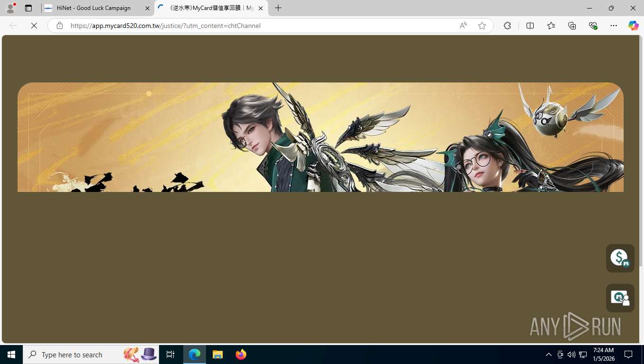Click the game character banner image
Image resolution: width=644 pixels, height=364 pixels.
[321, 137]
